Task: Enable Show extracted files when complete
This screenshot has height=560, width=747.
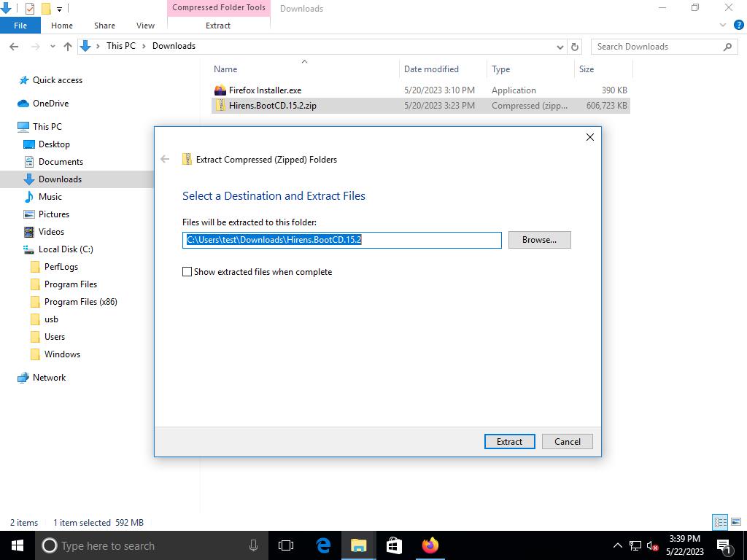Action: point(187,272)
